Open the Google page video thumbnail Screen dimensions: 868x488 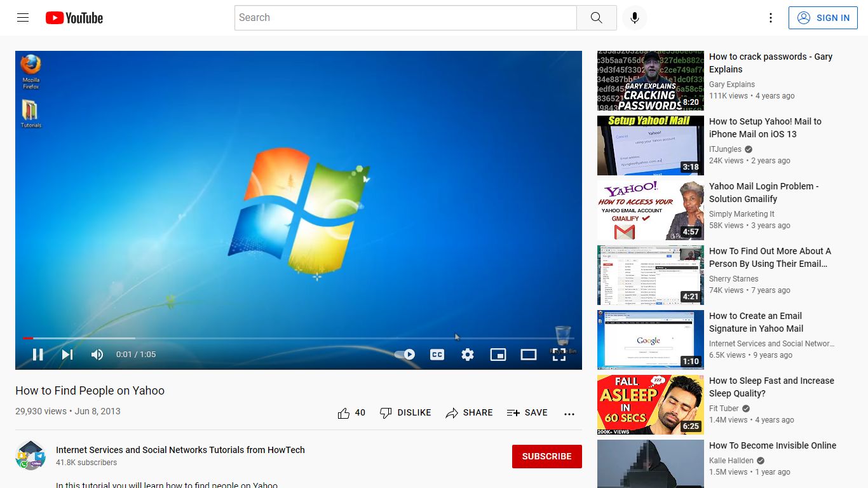pyautogui.click(x=651, y=340)
